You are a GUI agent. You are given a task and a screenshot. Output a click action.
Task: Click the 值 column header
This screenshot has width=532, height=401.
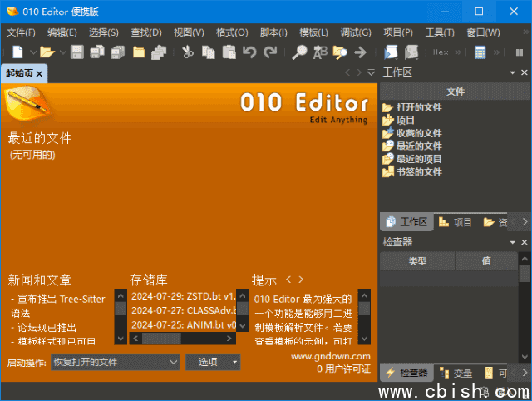coord(486,261)
